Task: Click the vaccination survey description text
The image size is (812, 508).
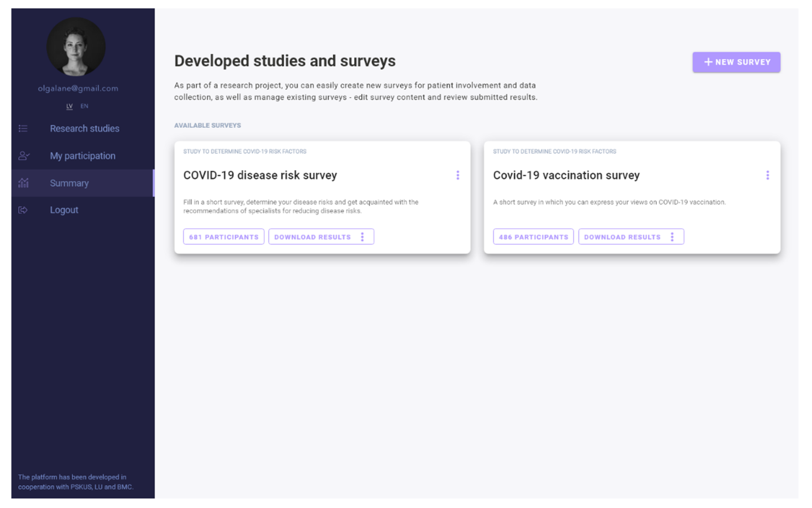Action: pyautogui.click(x=609, y=202)
